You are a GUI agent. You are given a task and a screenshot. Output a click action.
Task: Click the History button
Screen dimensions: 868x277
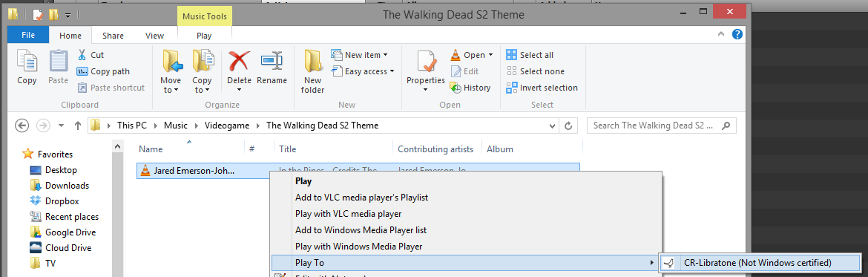pos(470,88)
